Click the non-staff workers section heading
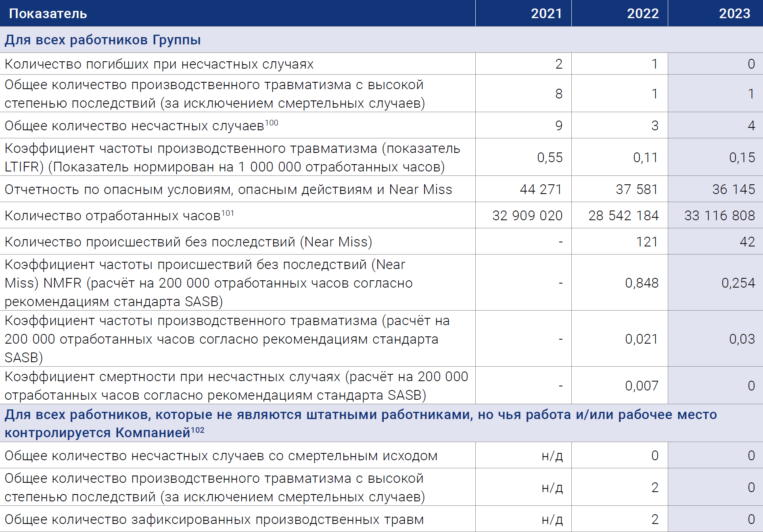The width and height of the screenshot is (763, 532). click(361, 423)
